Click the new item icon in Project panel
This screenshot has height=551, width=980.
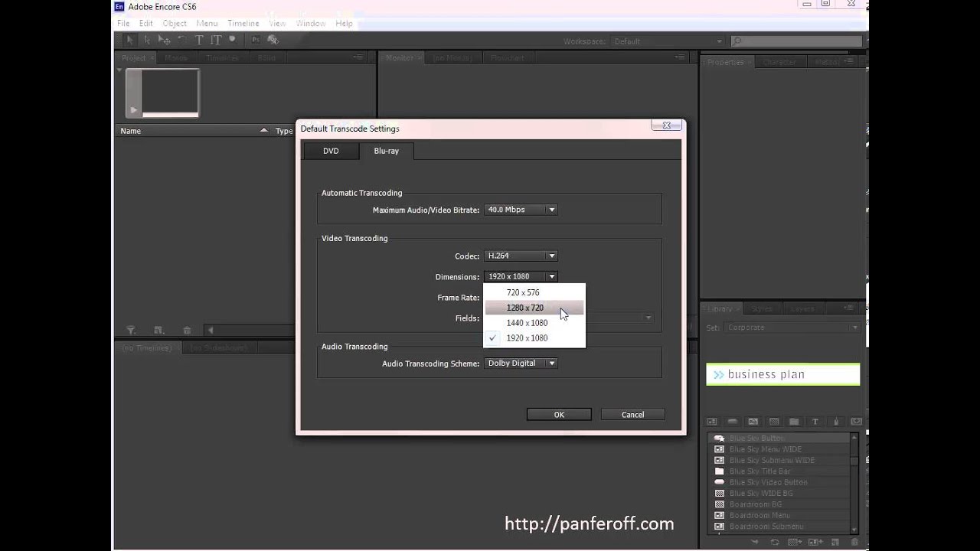pos(158,330)
